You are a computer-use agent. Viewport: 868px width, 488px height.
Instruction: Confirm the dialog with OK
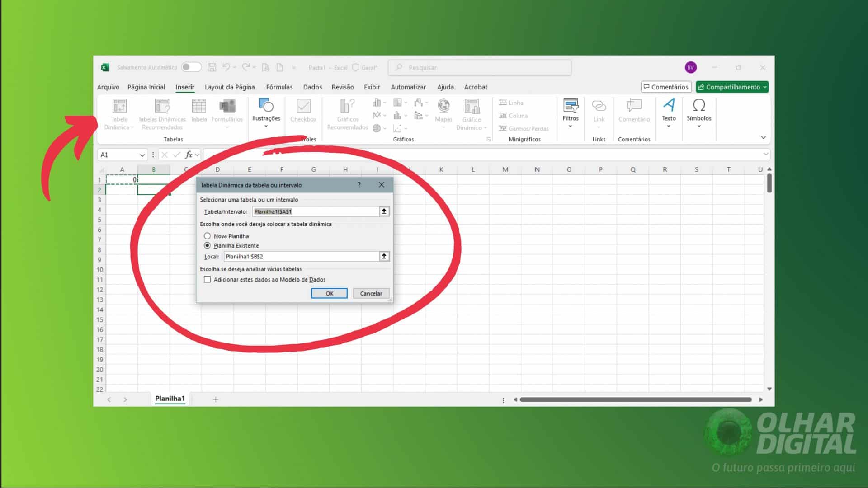click(329, 293)
